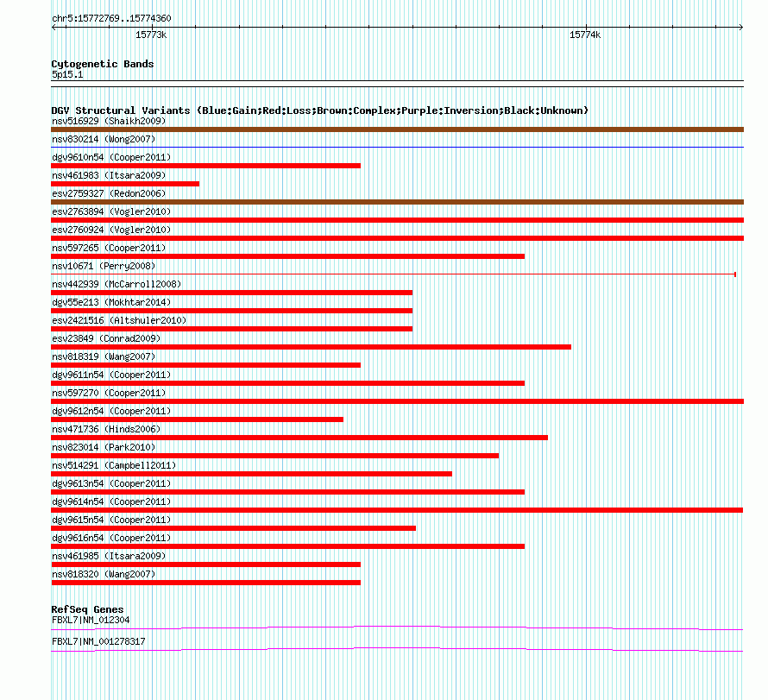Screen dimensions: 768x700
Task: Open dgv9616n54 (Cooper2011) variant label
Action: pyautogui.click(x=111, y=538)
